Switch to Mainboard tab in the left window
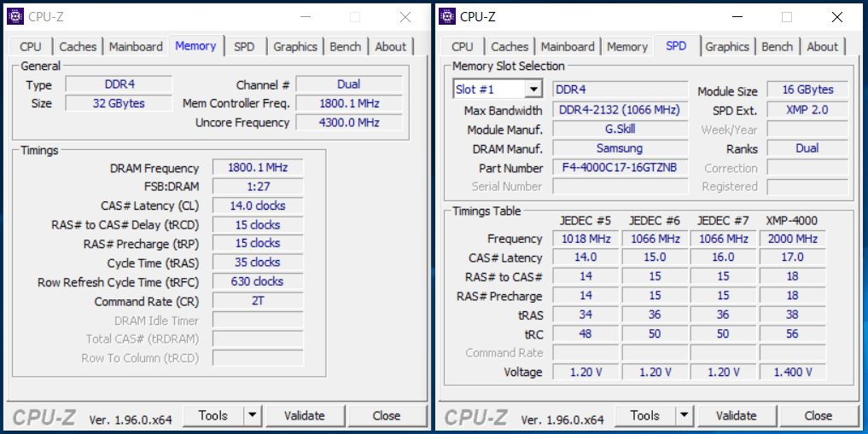The height and width of the screenshot is (434, 868). tap(137, 46)
